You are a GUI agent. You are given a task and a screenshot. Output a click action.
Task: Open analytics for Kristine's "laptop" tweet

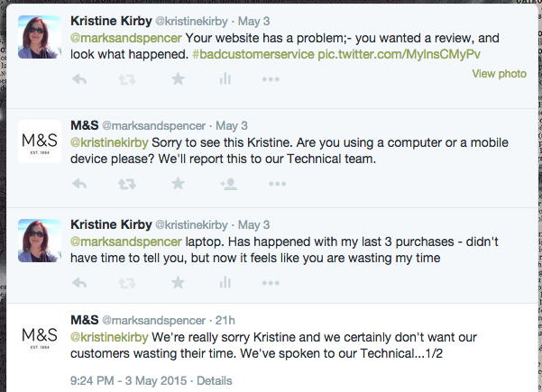pos(225,283)
